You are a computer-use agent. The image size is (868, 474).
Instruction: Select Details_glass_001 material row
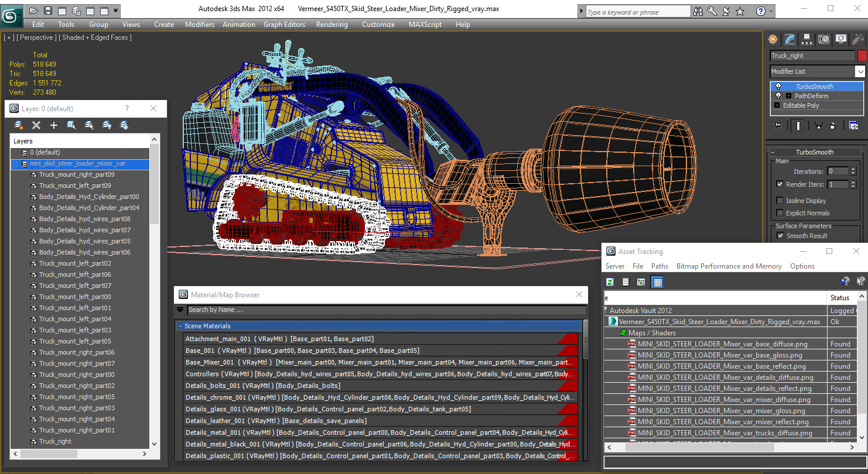[380, 409]
